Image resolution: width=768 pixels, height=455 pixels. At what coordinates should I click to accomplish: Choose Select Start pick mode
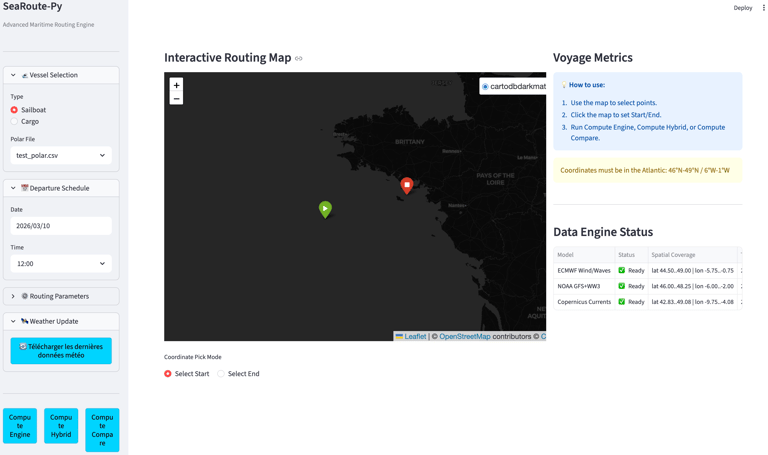[x=168, y=374]
